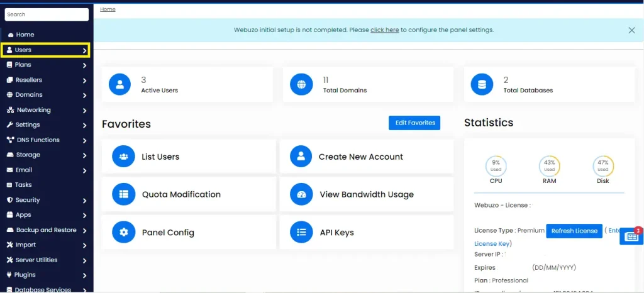The height and width of the screenshot is (293, 644).
Task: Click the Total Domains globe icon
Action: [x=301, y=84]
